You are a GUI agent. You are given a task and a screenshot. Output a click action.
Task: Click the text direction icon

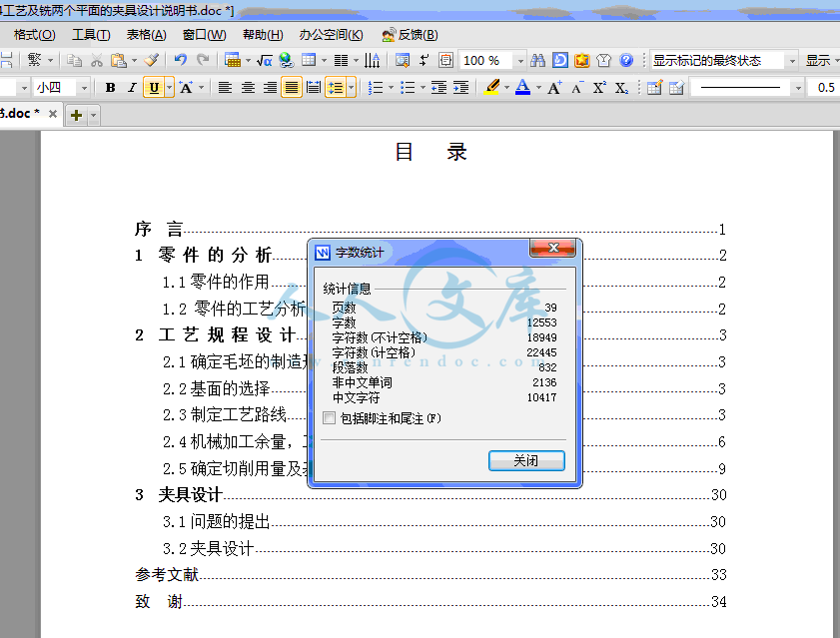(372, 61)
